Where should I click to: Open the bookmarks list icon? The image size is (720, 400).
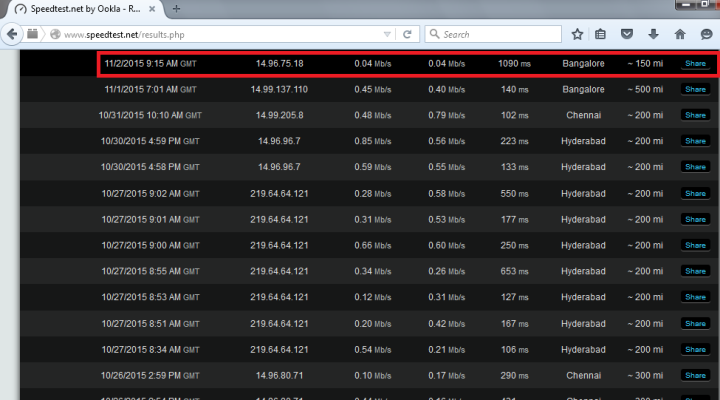[x=600, y=34]
